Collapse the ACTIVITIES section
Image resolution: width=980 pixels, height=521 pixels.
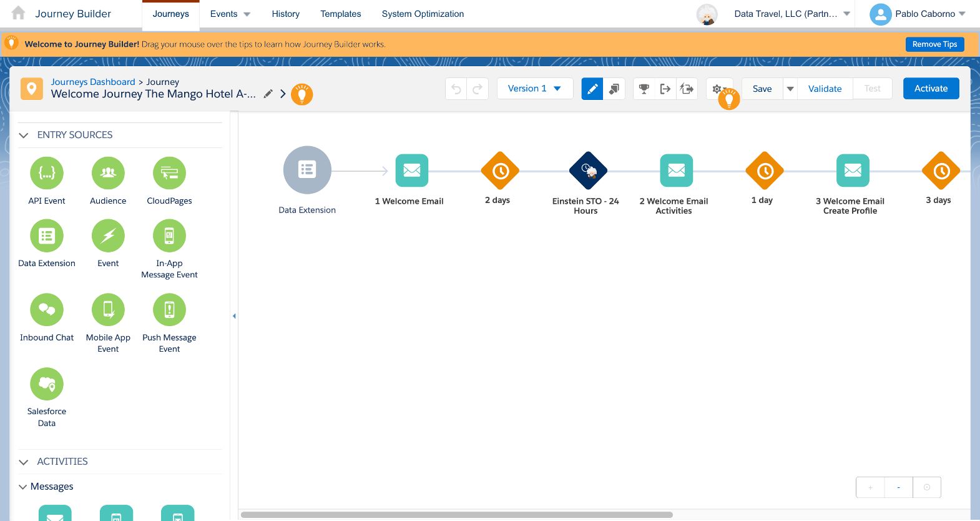tap(24, 462)
